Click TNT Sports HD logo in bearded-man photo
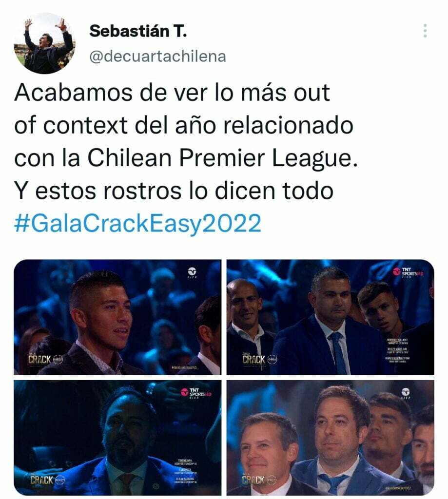Viewport: 448px width, 499px height. pyautogui.click(x=196, y=393)
